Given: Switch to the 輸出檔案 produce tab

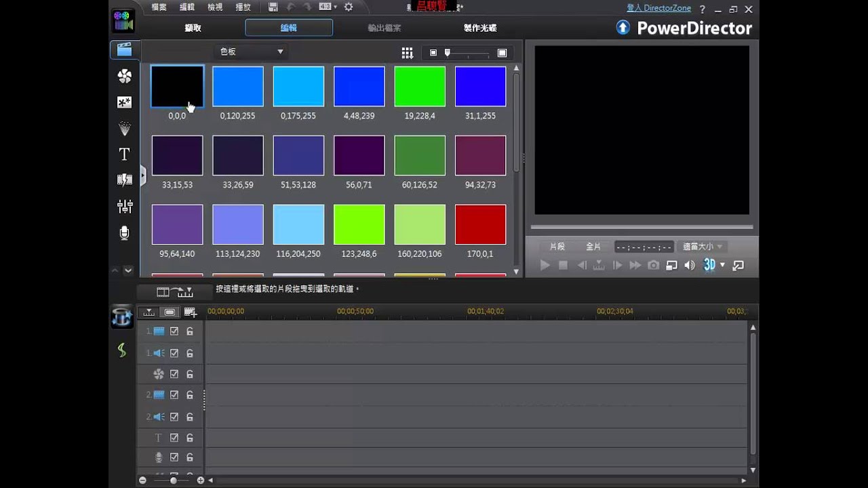Looking at the screenshot, I should pyautogui.click(x=384, y=28).
